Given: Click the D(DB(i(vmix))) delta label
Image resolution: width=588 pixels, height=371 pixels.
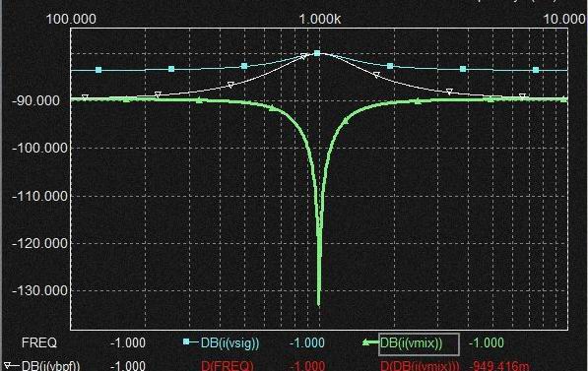Looking at the screenshot, I should pyautogui.click(x=420, y=366).
